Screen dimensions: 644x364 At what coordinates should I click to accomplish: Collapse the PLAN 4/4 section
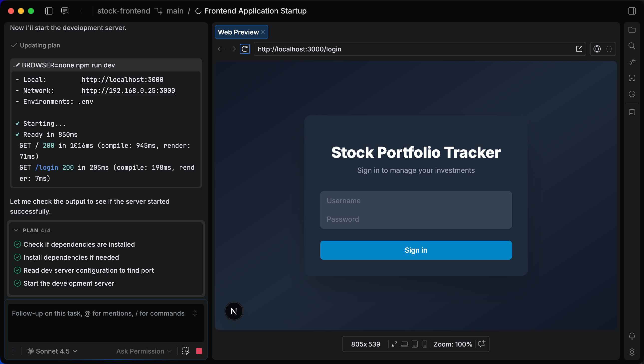16,230
